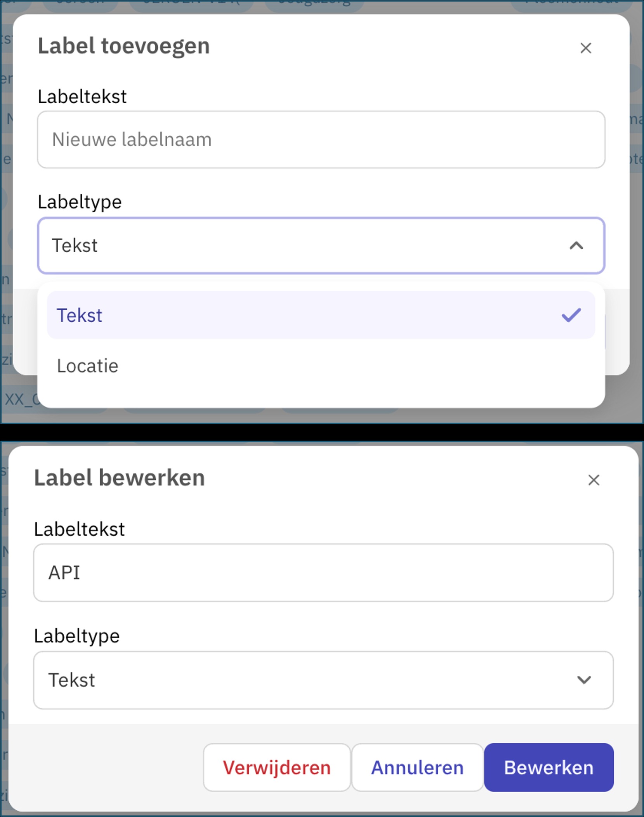The height and width of the screenshot is (817, 644).
Task: Select the Tekst option in dropdown list
Action: click(x=321, y=315)
